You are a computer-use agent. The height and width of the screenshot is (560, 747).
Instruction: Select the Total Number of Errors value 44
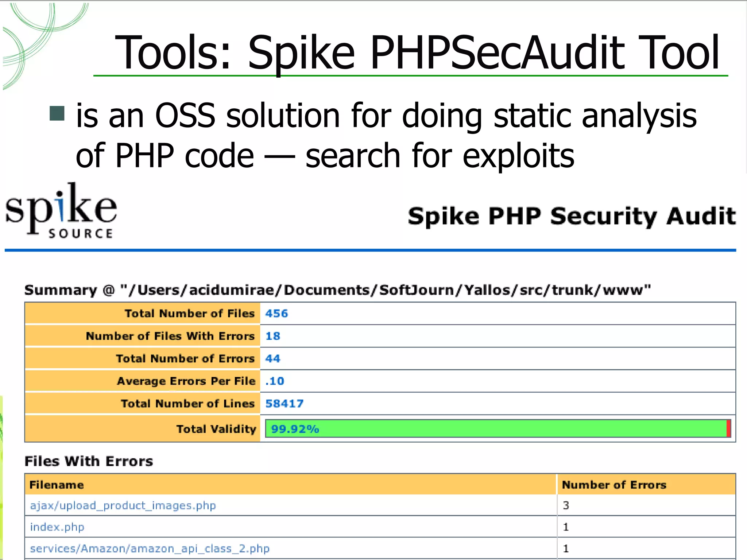point(273,359)
